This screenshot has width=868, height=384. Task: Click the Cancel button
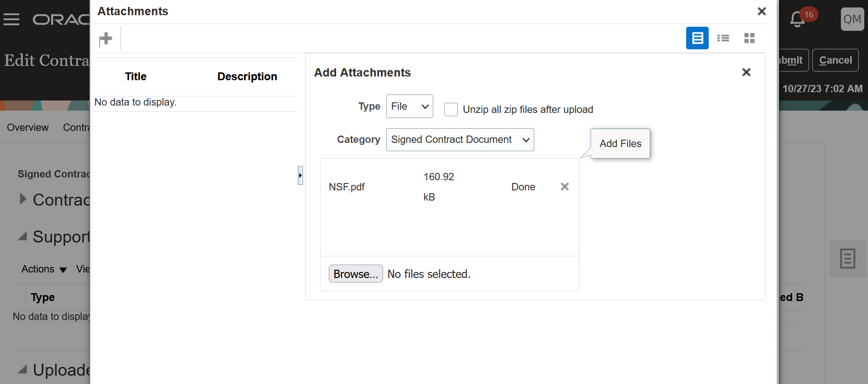click(835, 60)
